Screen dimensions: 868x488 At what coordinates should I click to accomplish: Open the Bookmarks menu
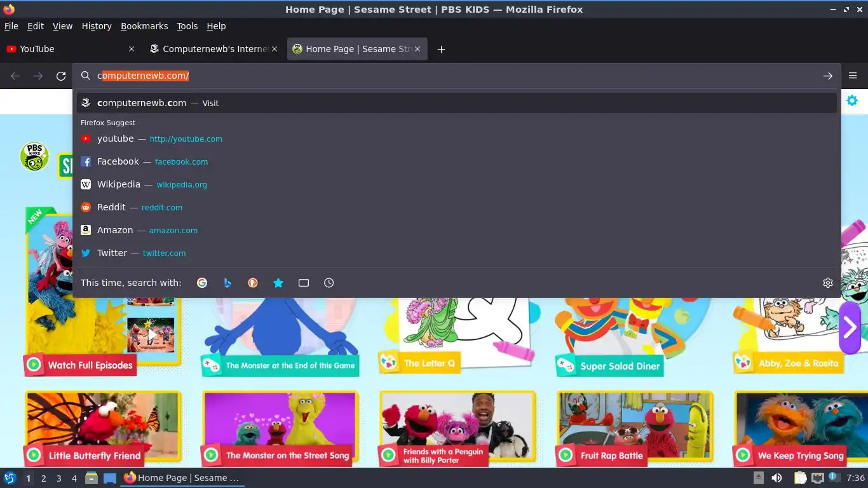[x=144, y=26]
